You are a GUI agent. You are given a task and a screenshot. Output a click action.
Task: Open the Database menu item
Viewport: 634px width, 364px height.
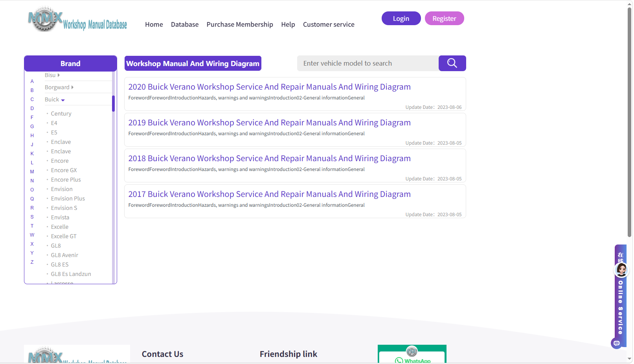(185, 24)
